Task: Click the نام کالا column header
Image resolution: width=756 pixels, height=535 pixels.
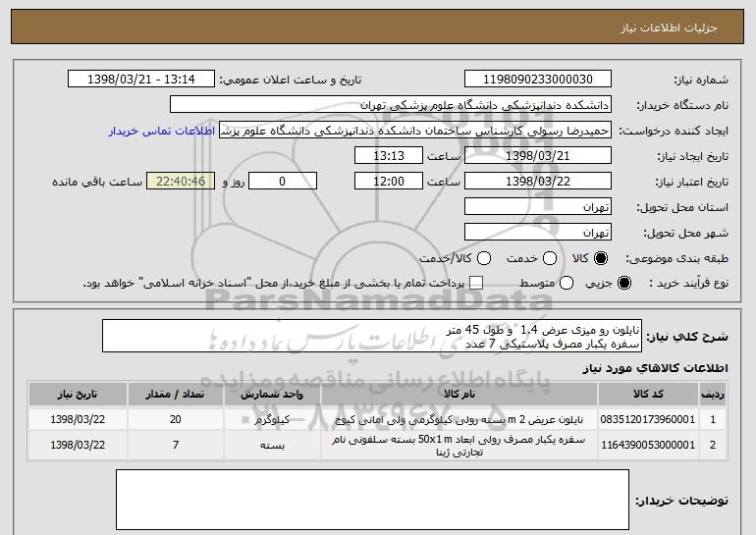Action: tap(459, 395)
